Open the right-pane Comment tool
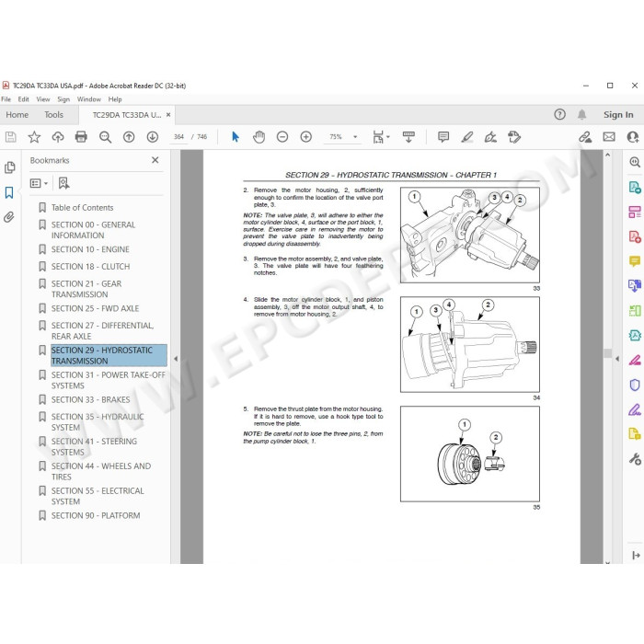 click(635, 261)
